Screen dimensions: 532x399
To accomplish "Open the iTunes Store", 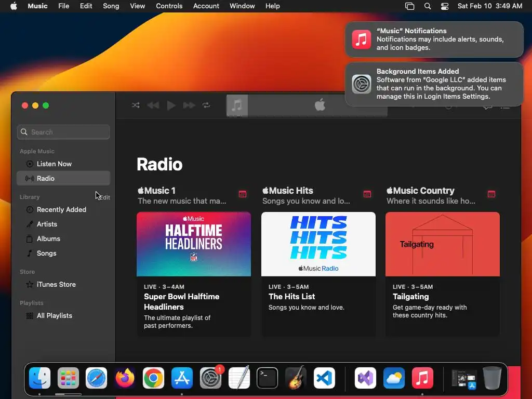I will click(63, 285).
